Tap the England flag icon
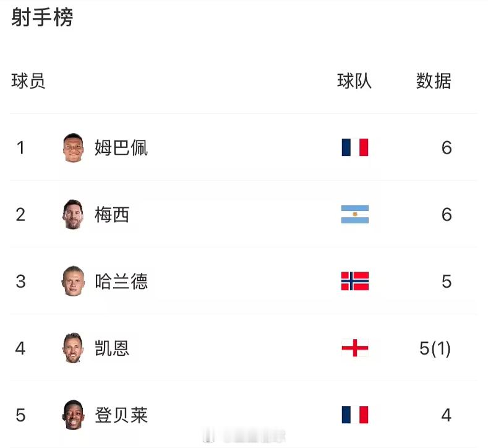Image resolution: width=488 pixels, height=448 pixels. [x=355, y=348]
